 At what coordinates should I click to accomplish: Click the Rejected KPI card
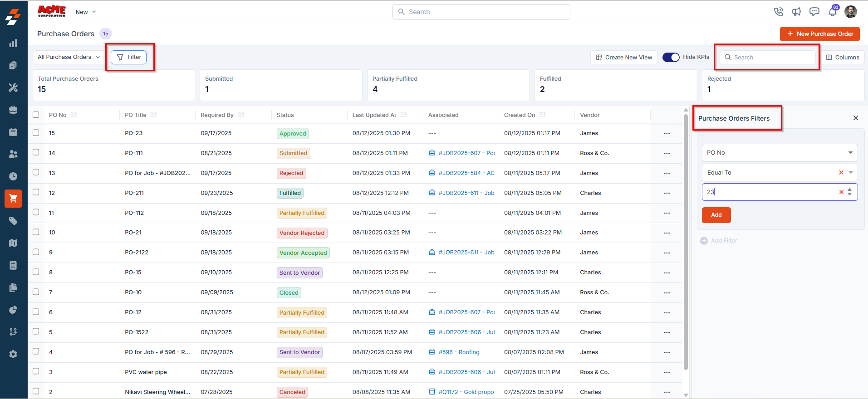[x=783, y=85]
